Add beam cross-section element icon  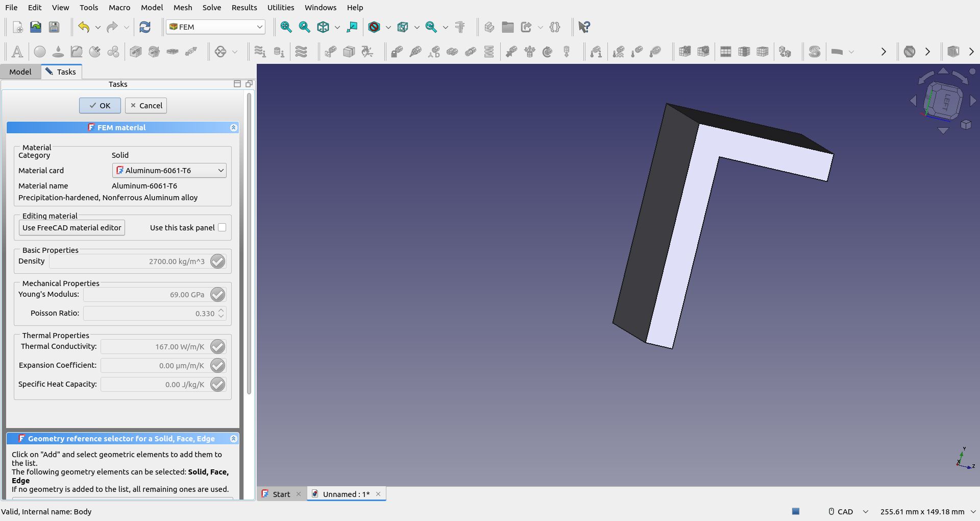pos(136,52)
